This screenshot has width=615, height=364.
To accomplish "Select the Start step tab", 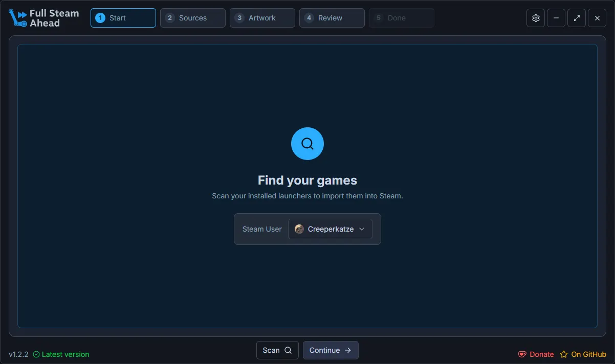I will [x=123, y=18].
